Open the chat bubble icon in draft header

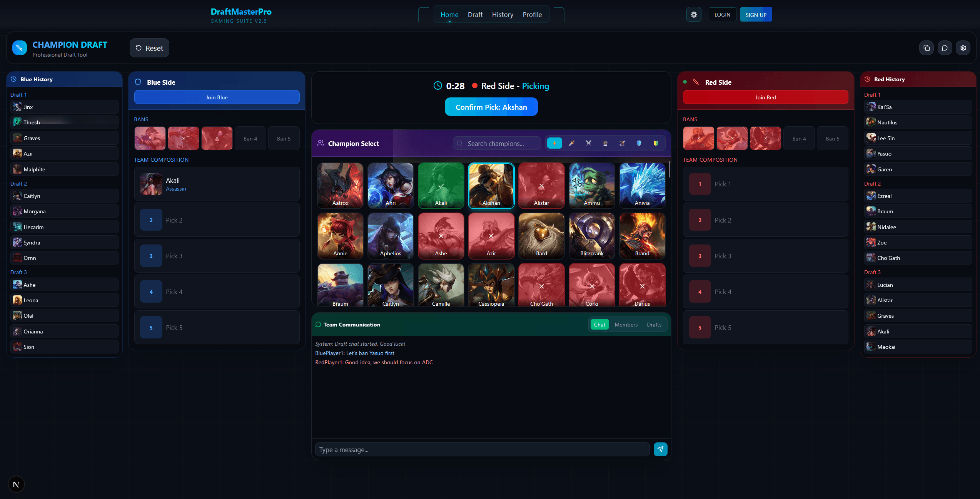click(x=945, y=48)
